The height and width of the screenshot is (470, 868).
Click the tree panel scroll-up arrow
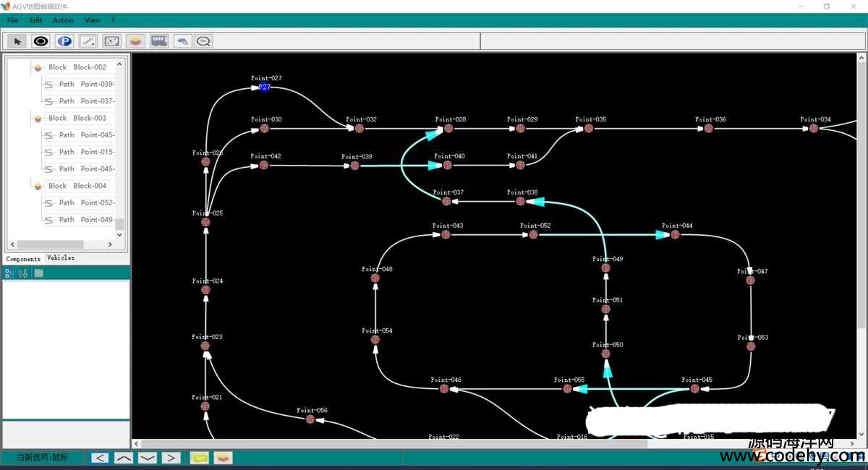[120, 64]
